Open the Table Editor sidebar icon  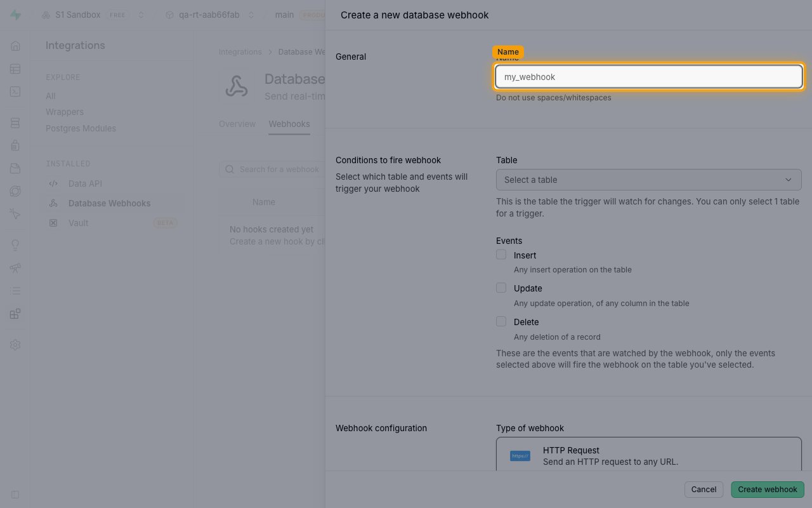15,69
